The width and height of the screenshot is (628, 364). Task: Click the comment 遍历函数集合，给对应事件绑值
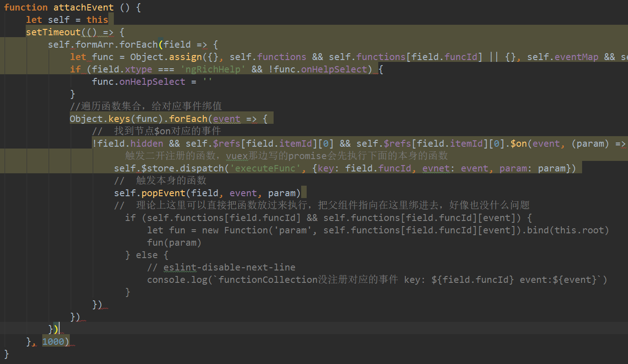146,106
